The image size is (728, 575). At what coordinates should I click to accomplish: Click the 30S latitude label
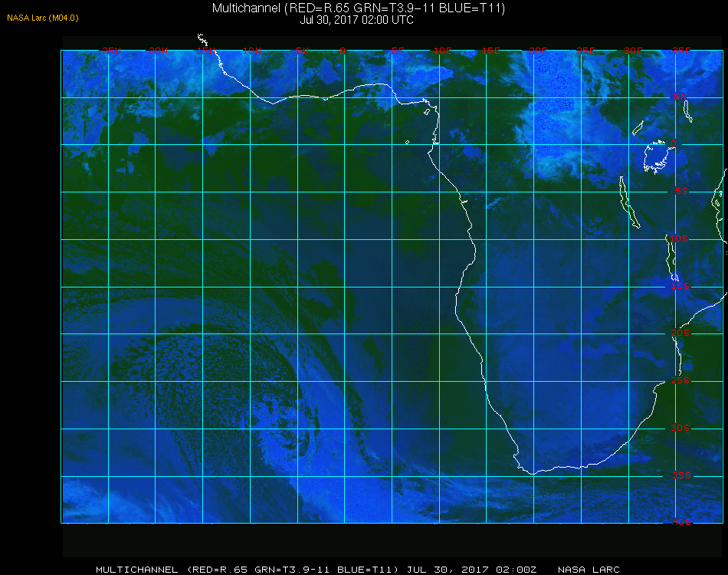(680, 428)
